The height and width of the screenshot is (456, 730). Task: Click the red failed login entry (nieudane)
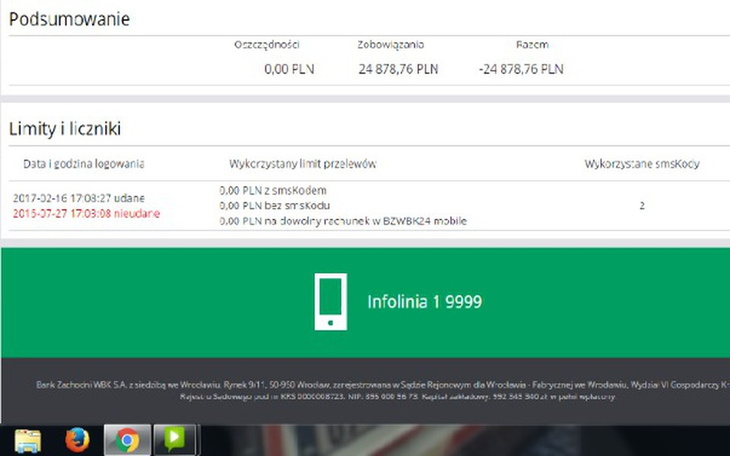[x=86, y=213]
